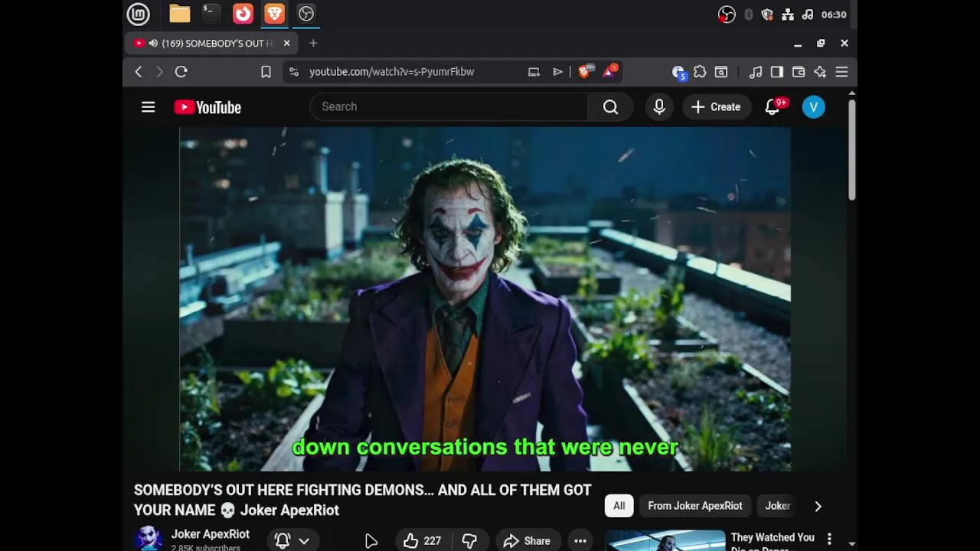980x551 pixels.
Task: Click the play-shaped icon beside the like button
Action: tap(371, 541)
